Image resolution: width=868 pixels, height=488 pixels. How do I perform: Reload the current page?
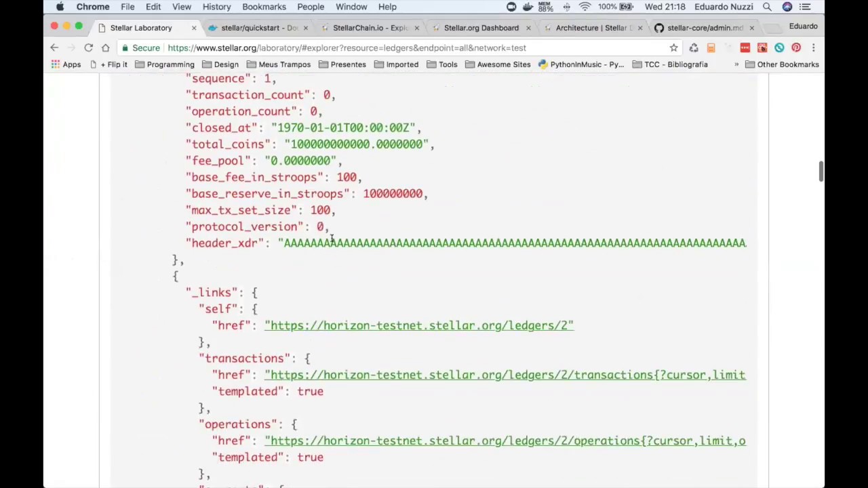point(88,48)
